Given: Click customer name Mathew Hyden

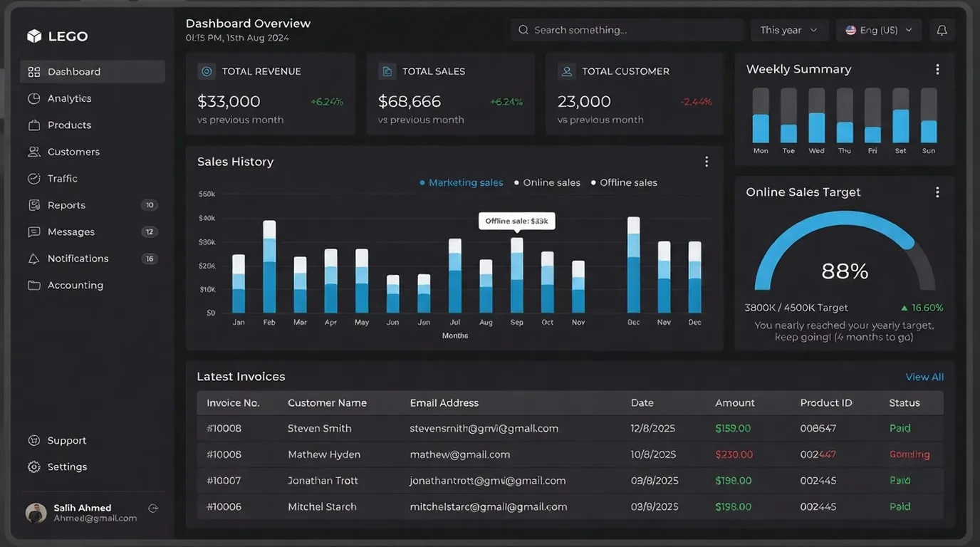Looking at the screenshot, I should point(324,454).
